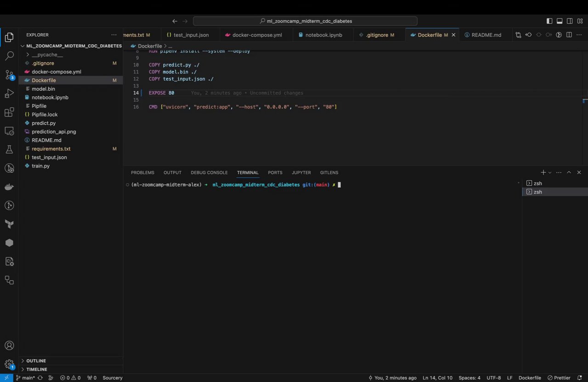
Task: Split the editor right
Action: coord(569,35)
